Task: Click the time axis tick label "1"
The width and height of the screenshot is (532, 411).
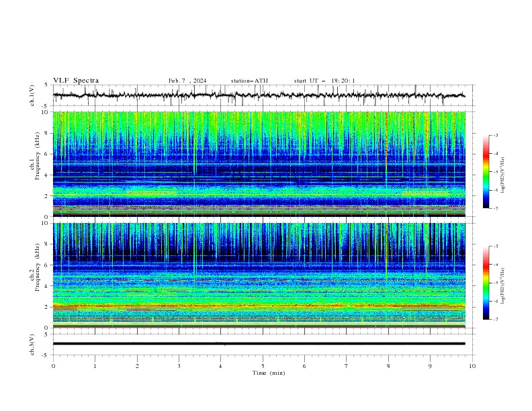Action: coord(95,366)
